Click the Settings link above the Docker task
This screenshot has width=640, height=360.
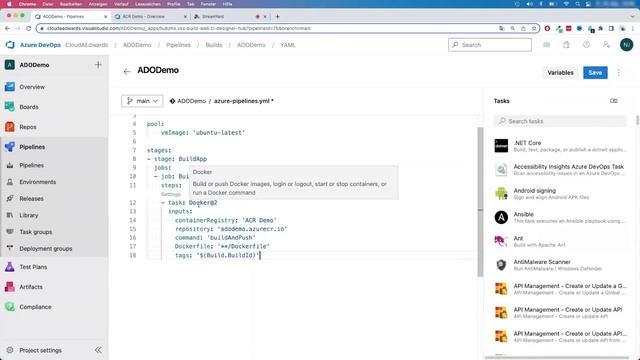[171, 194]
